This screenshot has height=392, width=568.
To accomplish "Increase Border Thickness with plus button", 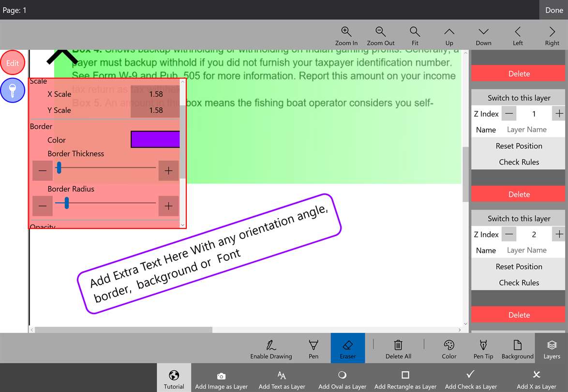I will pos(168,171).
